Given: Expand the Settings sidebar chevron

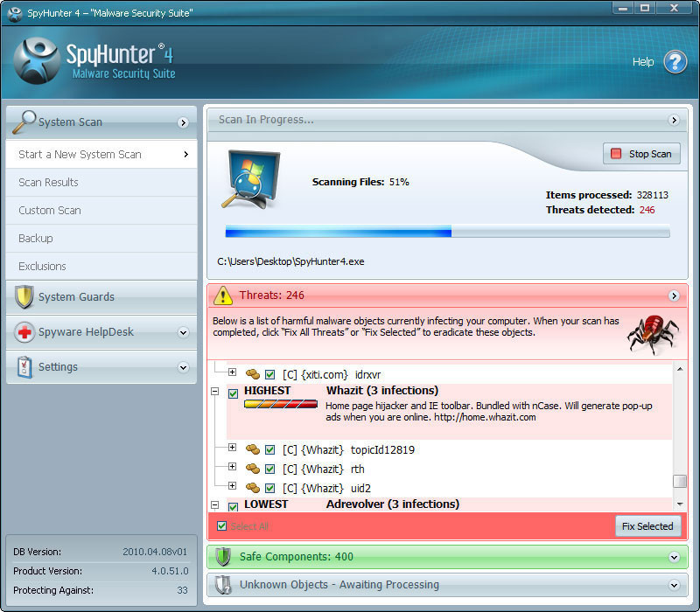Looking at the screenshot, I should click(x=183, y=367).
